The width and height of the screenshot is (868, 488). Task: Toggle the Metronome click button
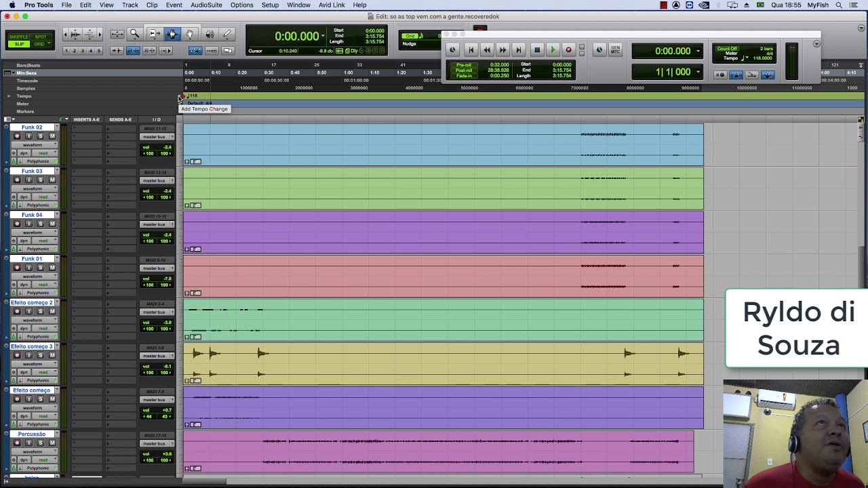[x=736, y=75]
